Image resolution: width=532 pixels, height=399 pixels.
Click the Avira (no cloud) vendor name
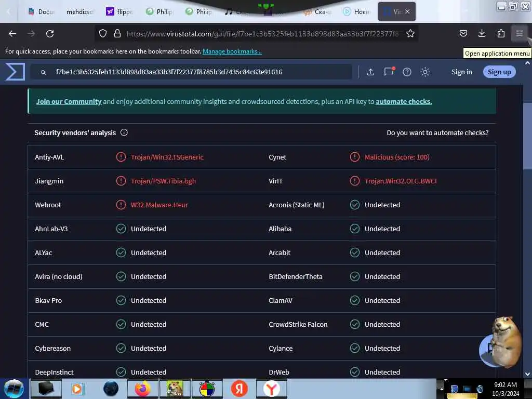58,276
